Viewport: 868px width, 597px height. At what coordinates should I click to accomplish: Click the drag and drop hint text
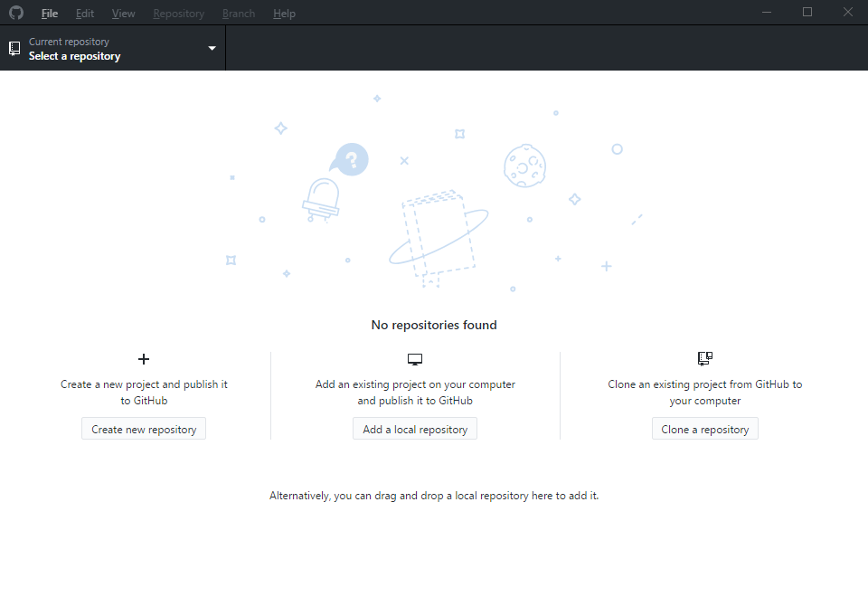coord(434,495)
